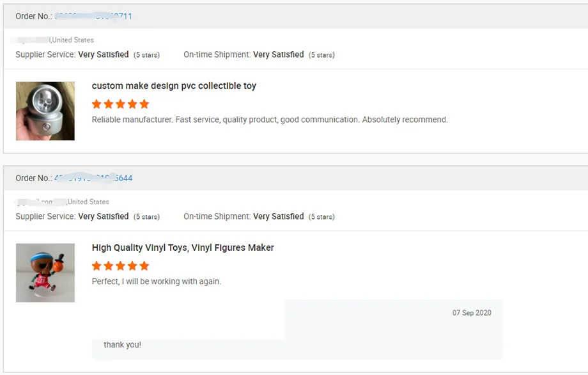Click the second star of the skull toy rating
Screen dimensions: 588x375
(x=109, y=104)
